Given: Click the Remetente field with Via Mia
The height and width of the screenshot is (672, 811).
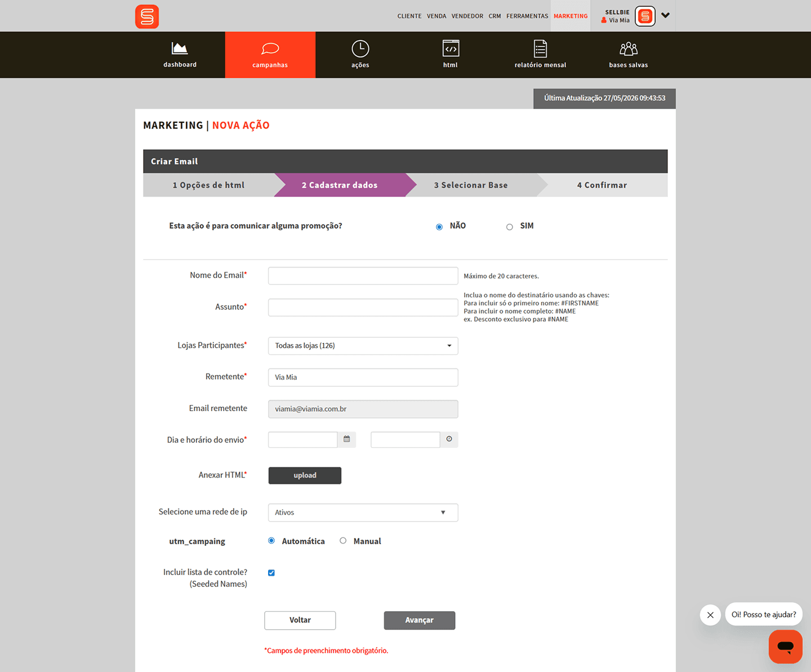Looking at the screenshot, I should coord(363,377).
